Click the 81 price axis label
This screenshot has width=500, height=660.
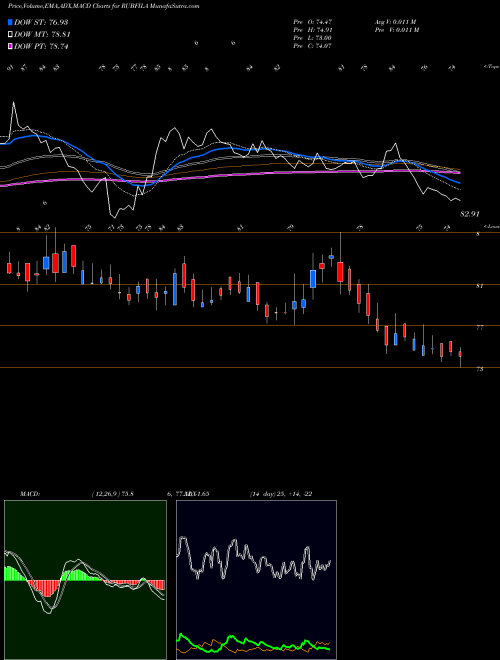[479, 286]
